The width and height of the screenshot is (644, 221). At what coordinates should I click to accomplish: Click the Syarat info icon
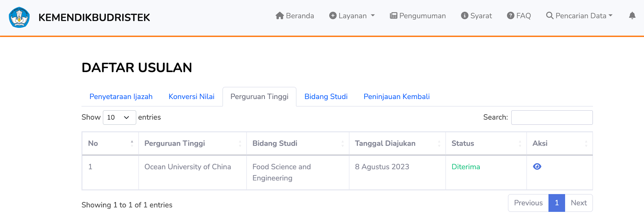pyautogui.click(x=464, y=16)
